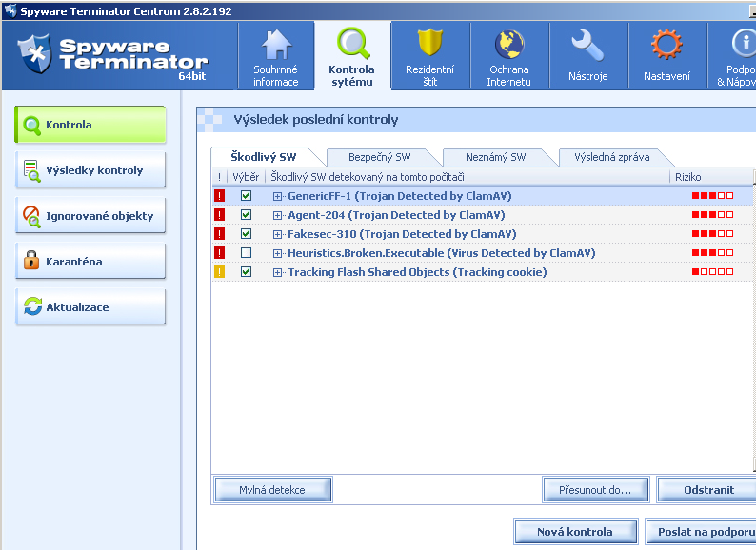Click the Přesunout do... button
Viewport: 756px width, 550px height.
(595, 490)
